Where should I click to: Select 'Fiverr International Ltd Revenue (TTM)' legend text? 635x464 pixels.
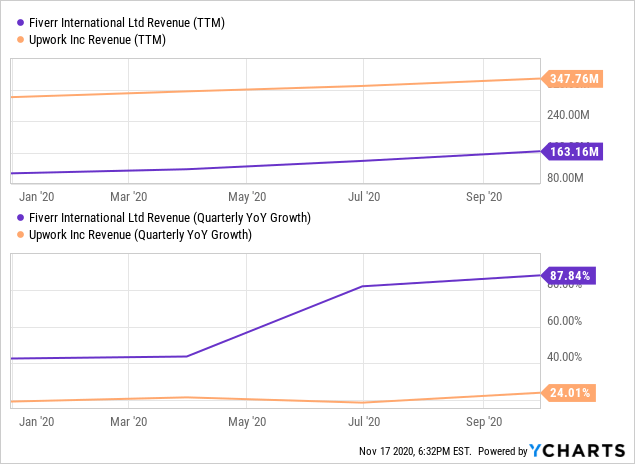127,23
